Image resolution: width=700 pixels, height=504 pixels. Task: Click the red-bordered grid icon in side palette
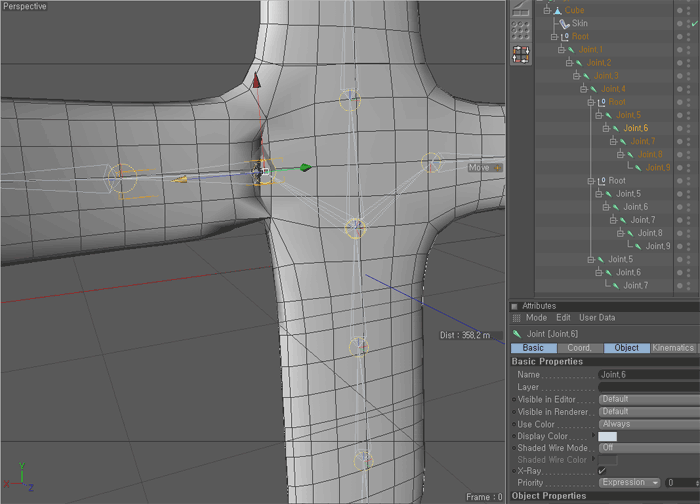[x=520, y=54]
